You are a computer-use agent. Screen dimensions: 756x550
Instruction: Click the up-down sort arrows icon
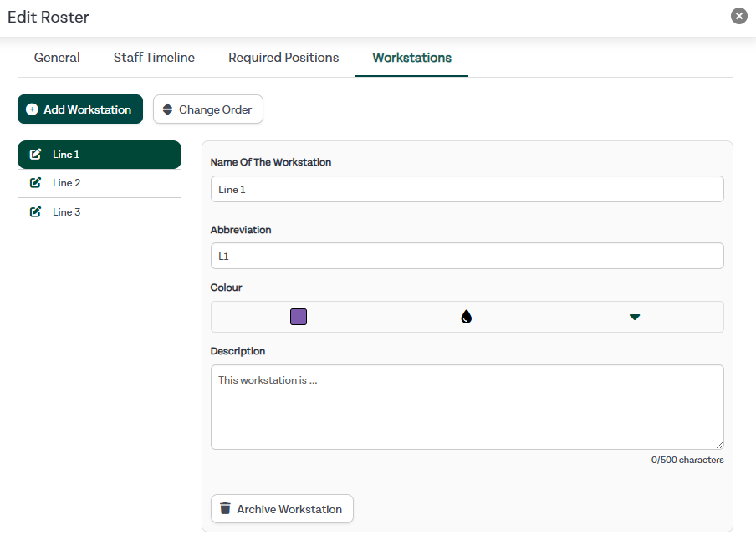click(x=167, y=109)
